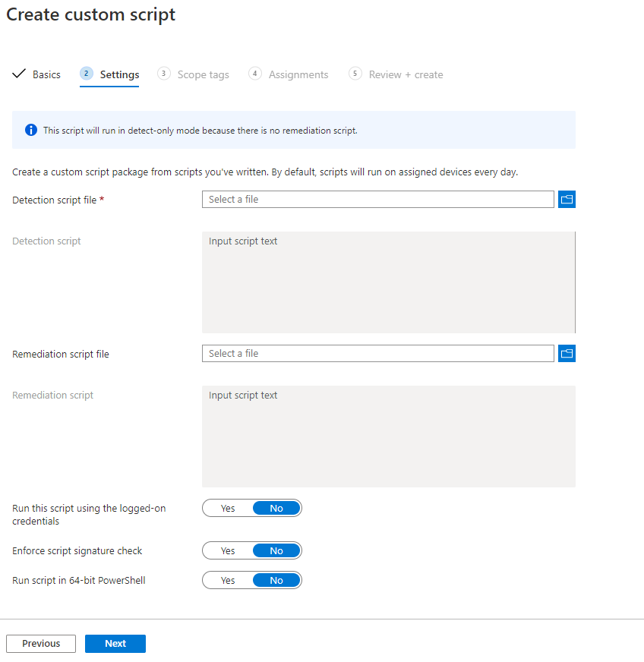Click the step 4 Assignments number icon
The height and width of the screenshot is (662, 644).
(x=255, y=74)
